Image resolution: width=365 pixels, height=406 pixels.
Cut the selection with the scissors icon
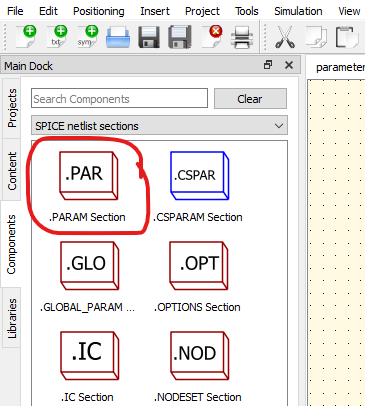click(285, 37)
